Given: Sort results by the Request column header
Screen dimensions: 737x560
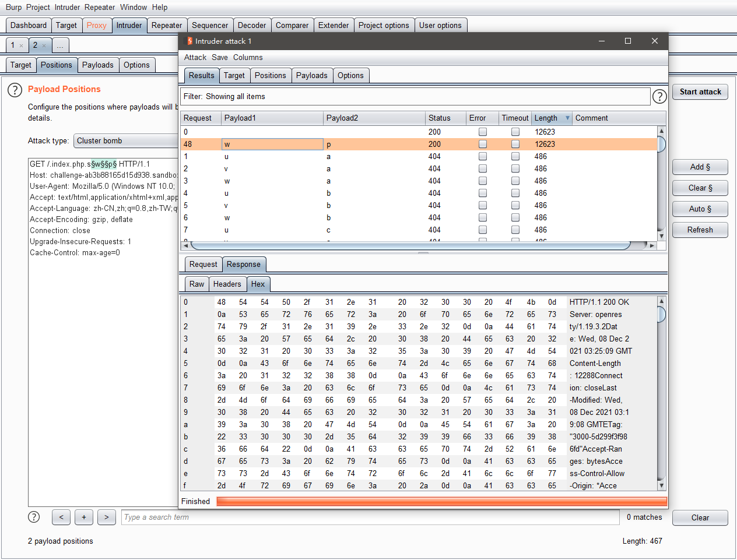Looking at the screenshot, I should point(201,118).
